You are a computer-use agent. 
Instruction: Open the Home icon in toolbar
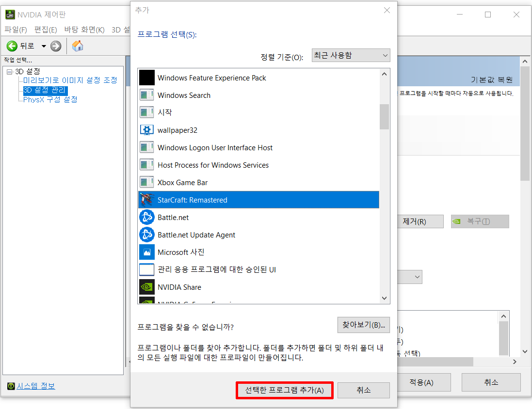(x=78, y=46)
